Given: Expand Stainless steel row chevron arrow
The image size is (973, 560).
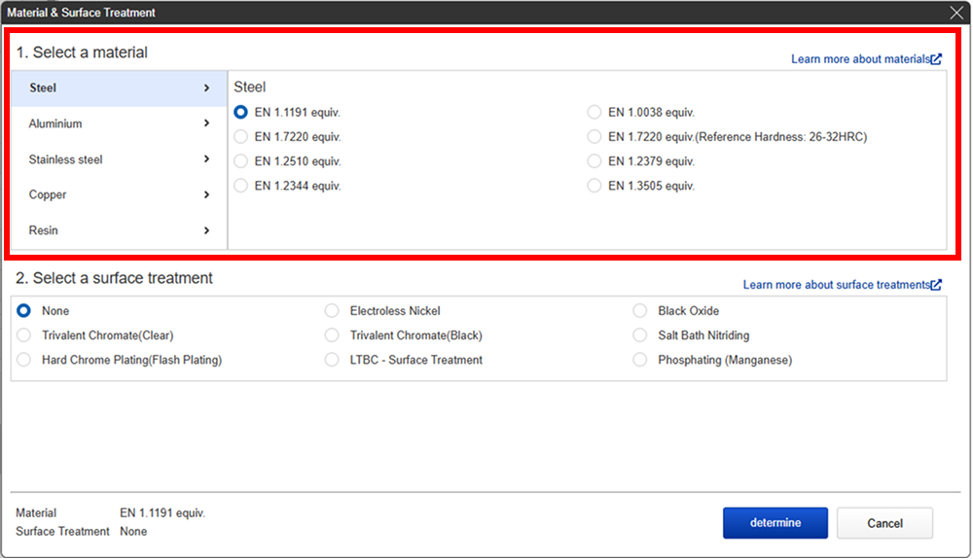Looking at the screenshot, I should tap(206, 159).
